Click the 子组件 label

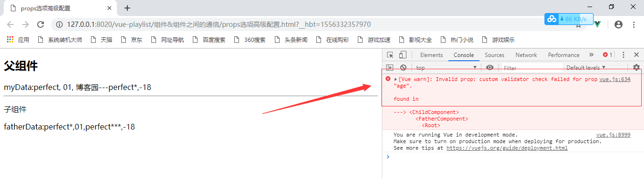pyautogui.click(x=15, y=110)
